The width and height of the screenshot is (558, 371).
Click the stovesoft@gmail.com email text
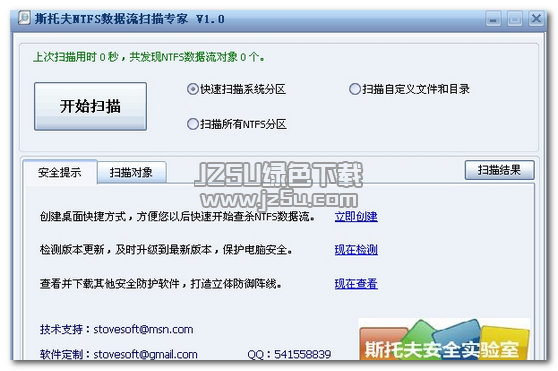coord(146,354)
